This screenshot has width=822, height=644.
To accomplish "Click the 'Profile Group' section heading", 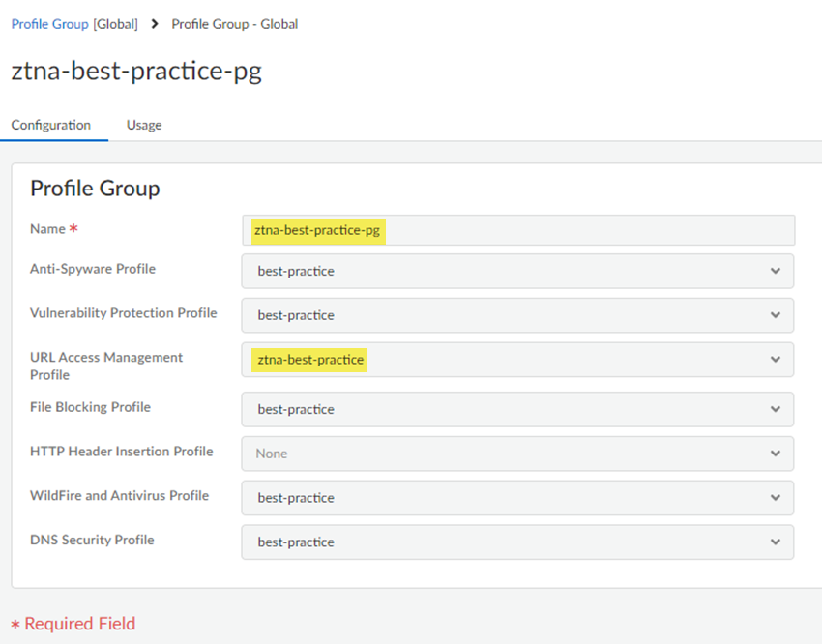I will 95,189.
